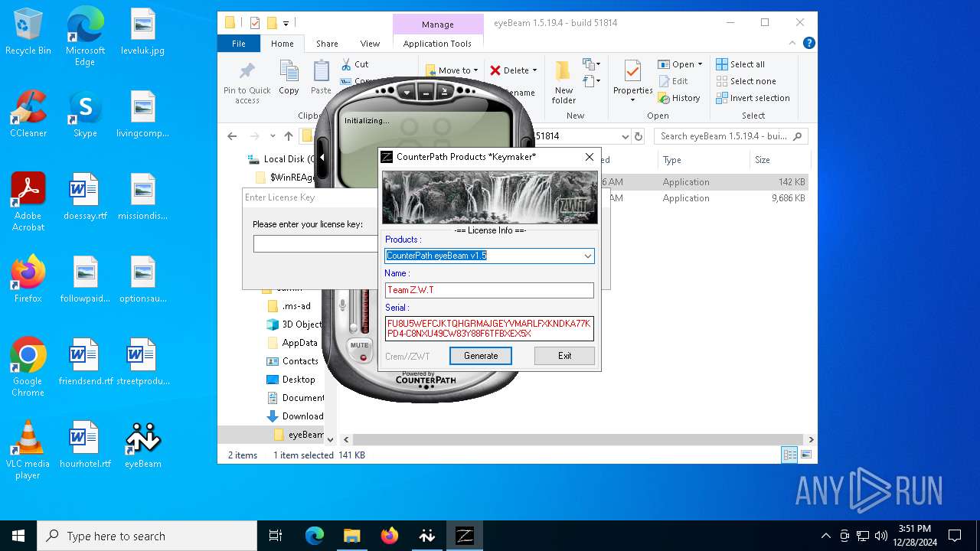
Task: Click the Name field in Keymaker
Action: 489,290
